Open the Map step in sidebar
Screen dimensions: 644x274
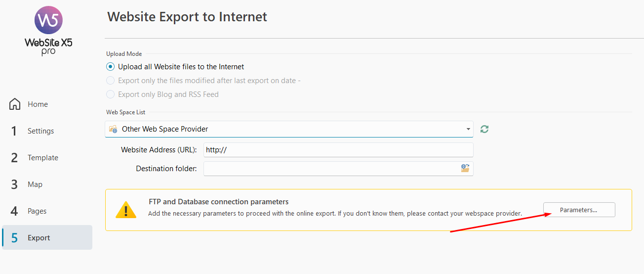35,184
